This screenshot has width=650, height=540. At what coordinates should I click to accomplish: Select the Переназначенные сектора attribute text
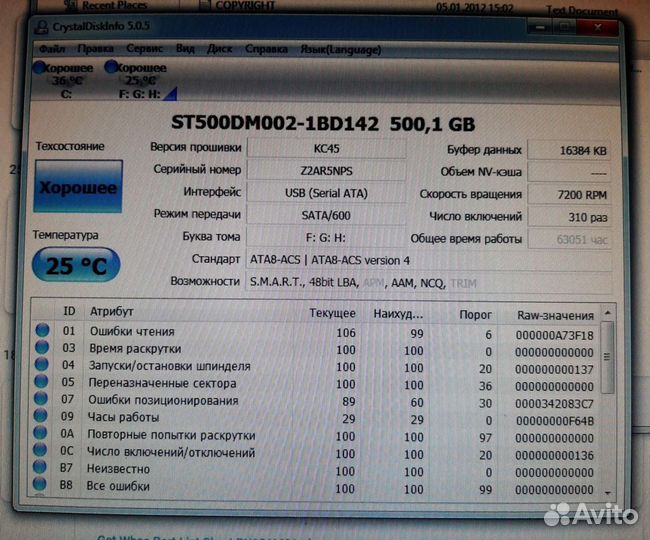tap(162, 383)
